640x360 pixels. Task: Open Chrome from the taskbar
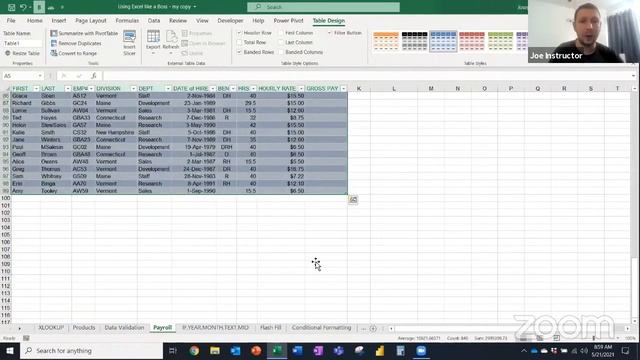[x=194, y=351]
